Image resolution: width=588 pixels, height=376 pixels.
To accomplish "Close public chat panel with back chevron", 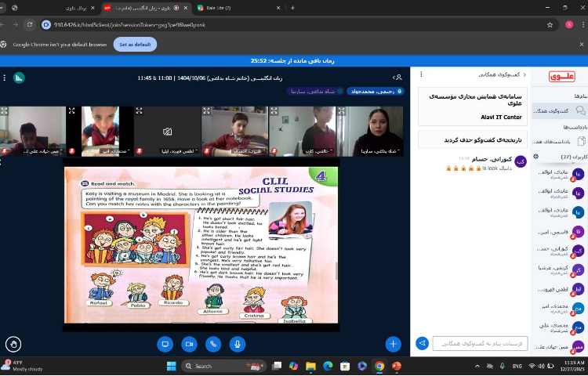I will (524, 75).
